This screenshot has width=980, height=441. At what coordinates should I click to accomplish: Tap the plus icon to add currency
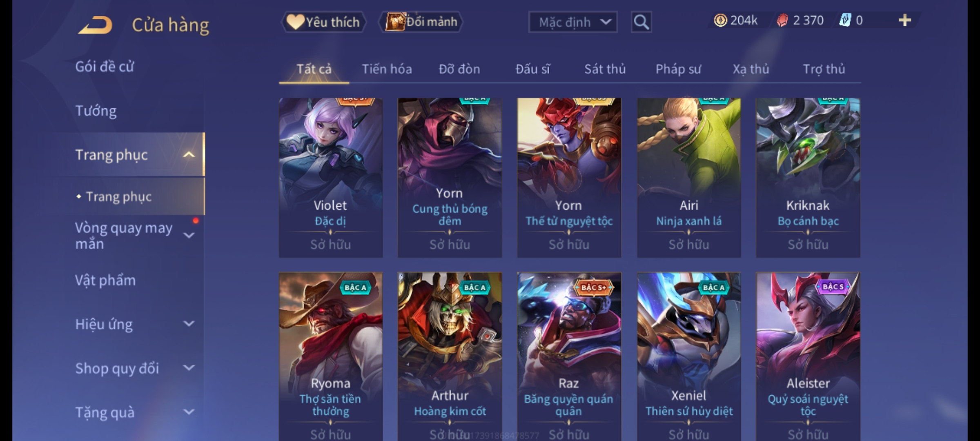point(905,20)
